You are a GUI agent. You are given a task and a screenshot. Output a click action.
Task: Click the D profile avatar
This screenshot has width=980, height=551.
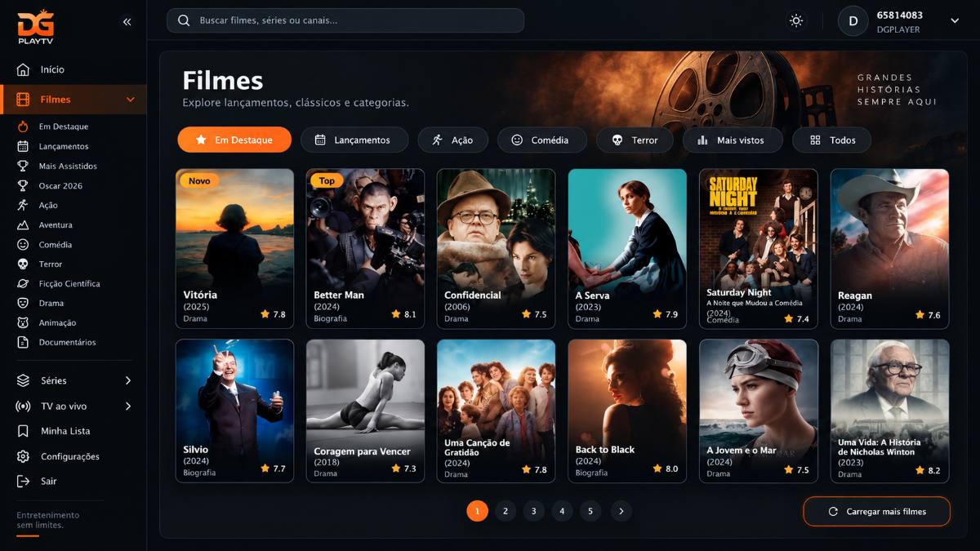tap(853, 21)
